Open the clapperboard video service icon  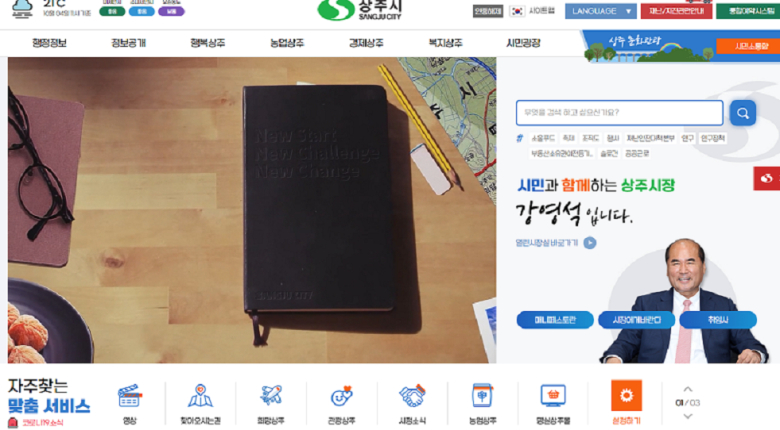[x=130, y=396]
